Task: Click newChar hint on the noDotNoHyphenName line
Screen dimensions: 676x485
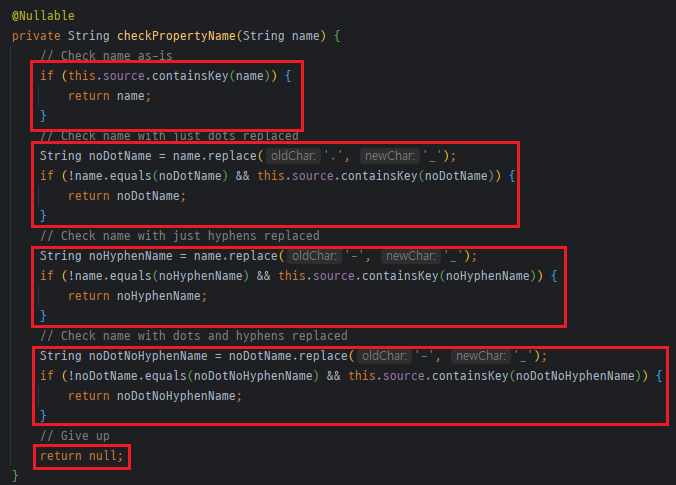Action: (481, 356)
